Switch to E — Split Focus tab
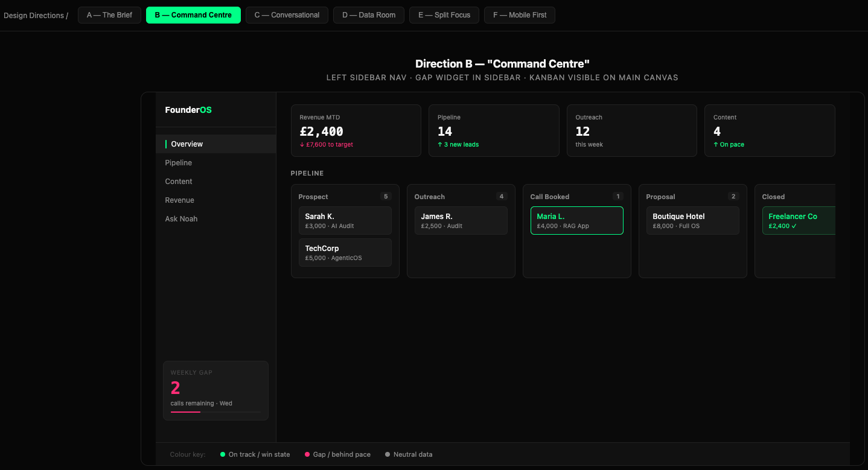 (444, 15)
